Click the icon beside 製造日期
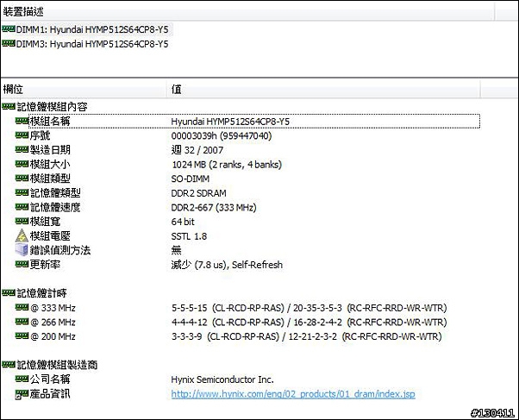519x420 pixels. pyautogui.click(x=22, y=150)
